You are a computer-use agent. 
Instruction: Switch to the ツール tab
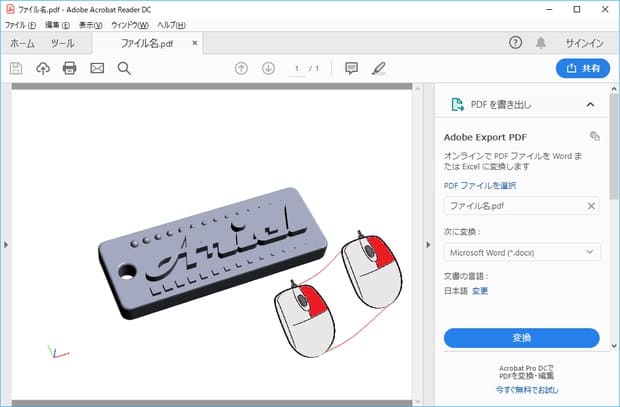click(62, 43)
